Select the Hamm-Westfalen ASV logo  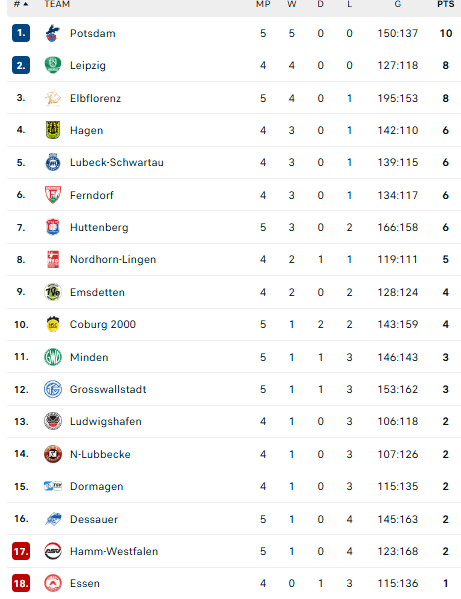tap(53, 551)
